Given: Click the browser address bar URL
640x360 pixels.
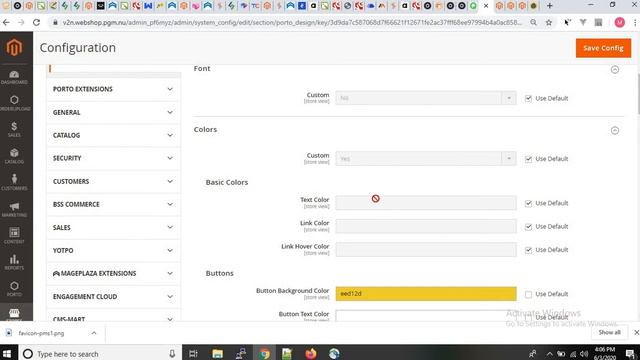Looking at the screenshot, I should (x=292, y=23).
